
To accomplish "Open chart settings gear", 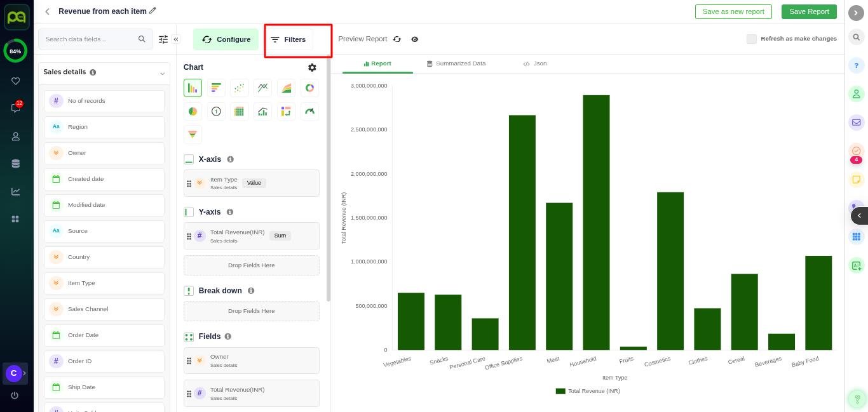I will pos(312,67).
